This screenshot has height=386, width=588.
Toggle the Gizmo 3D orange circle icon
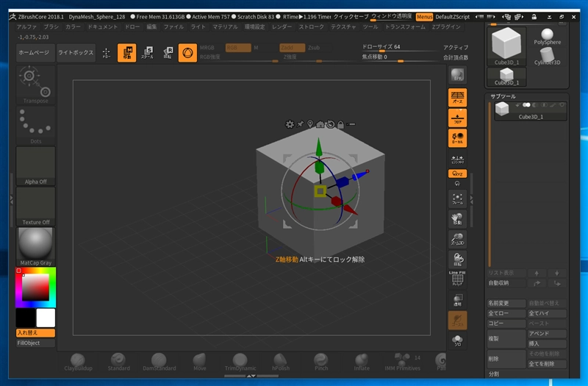(187, 52)
